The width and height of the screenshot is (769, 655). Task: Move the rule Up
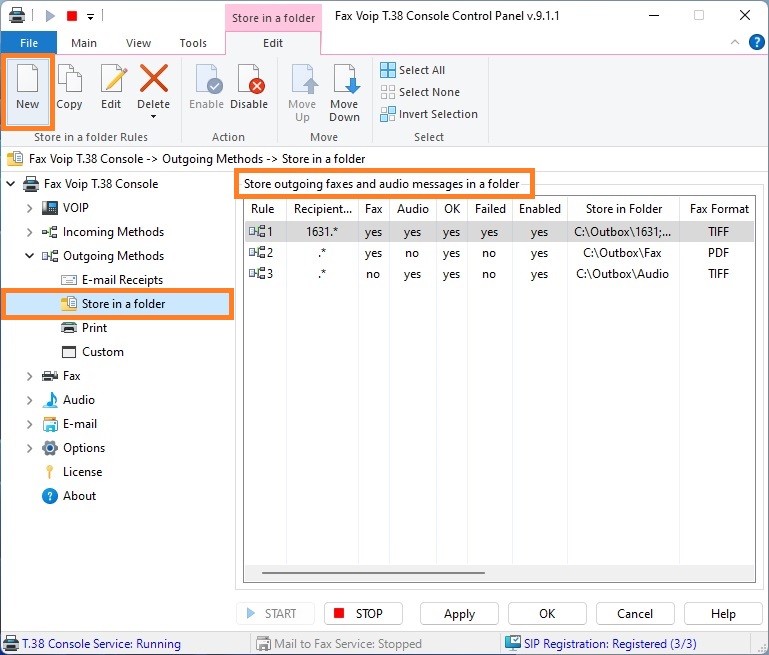point(302,93)
